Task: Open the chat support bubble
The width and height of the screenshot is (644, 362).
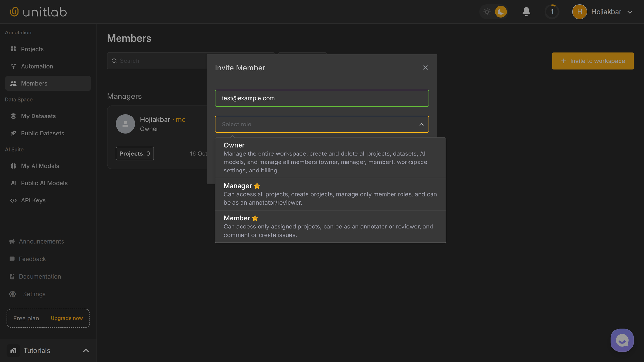Action: click(x=622, y=340)
